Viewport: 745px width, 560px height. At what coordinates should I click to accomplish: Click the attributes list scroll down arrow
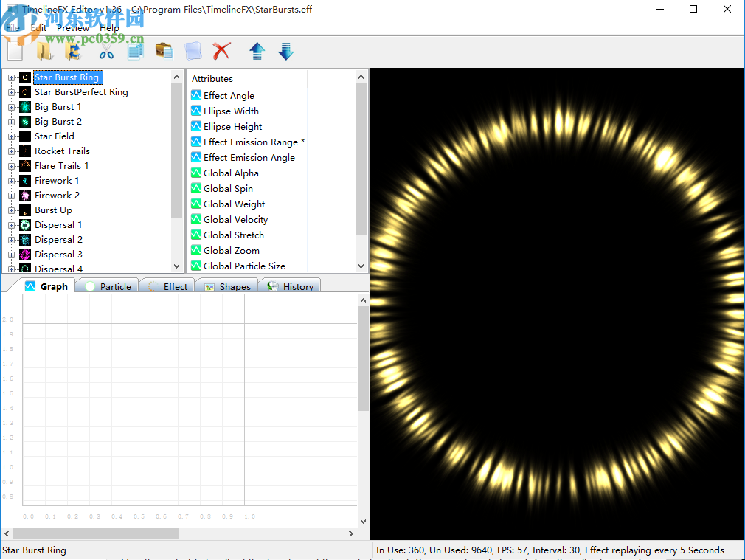pos(361,266)
